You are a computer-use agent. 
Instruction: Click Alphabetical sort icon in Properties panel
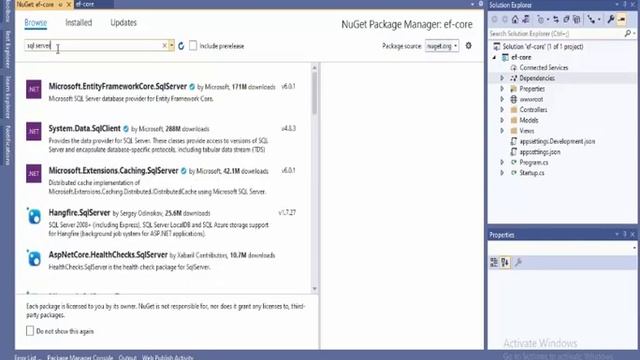coord(505,262)
